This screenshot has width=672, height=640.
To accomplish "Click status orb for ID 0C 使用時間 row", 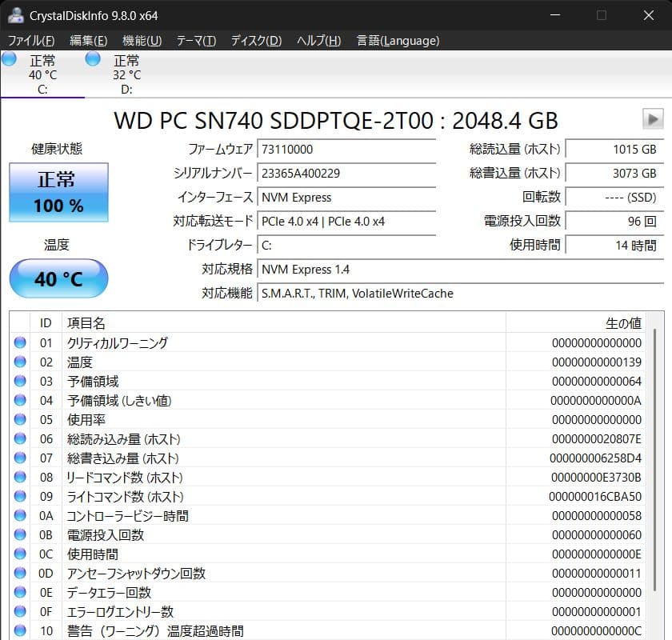I will click(x=20, y=554).
